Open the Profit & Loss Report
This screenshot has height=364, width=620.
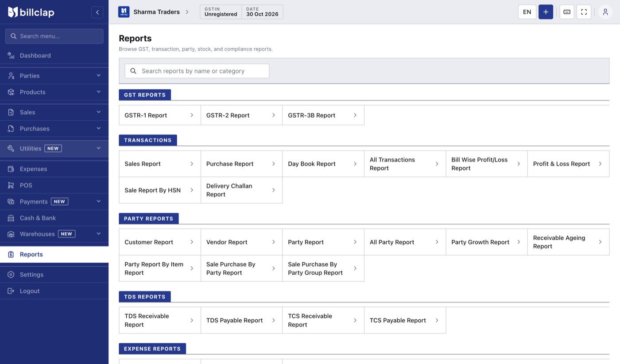(569, 164)
